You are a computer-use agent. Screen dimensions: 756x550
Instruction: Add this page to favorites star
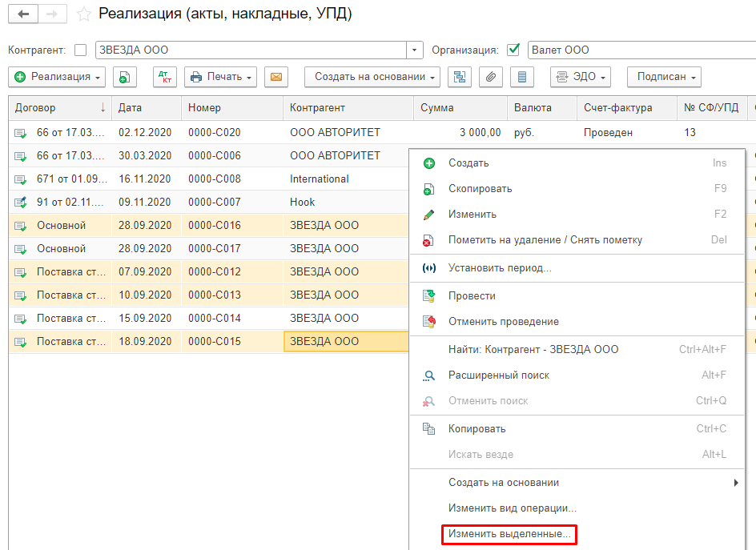[x=82, y=14]
